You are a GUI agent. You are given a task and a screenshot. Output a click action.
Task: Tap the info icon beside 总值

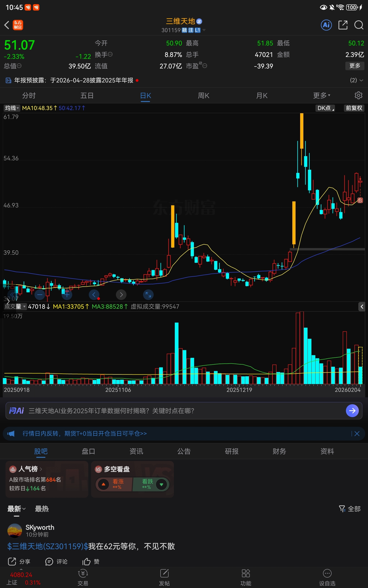(x=19, y=66)
